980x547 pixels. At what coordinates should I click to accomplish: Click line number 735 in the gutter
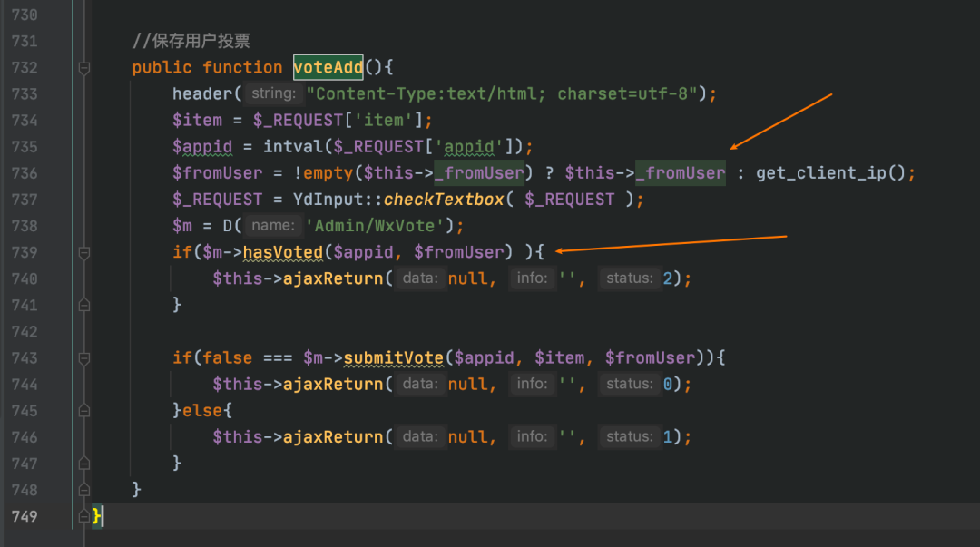coord(24,147)
